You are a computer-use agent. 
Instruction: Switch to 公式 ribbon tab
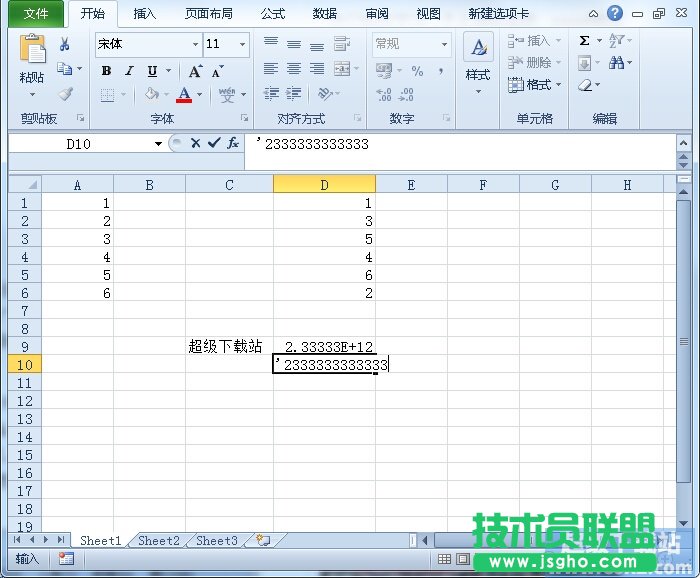tap(273, 14)
